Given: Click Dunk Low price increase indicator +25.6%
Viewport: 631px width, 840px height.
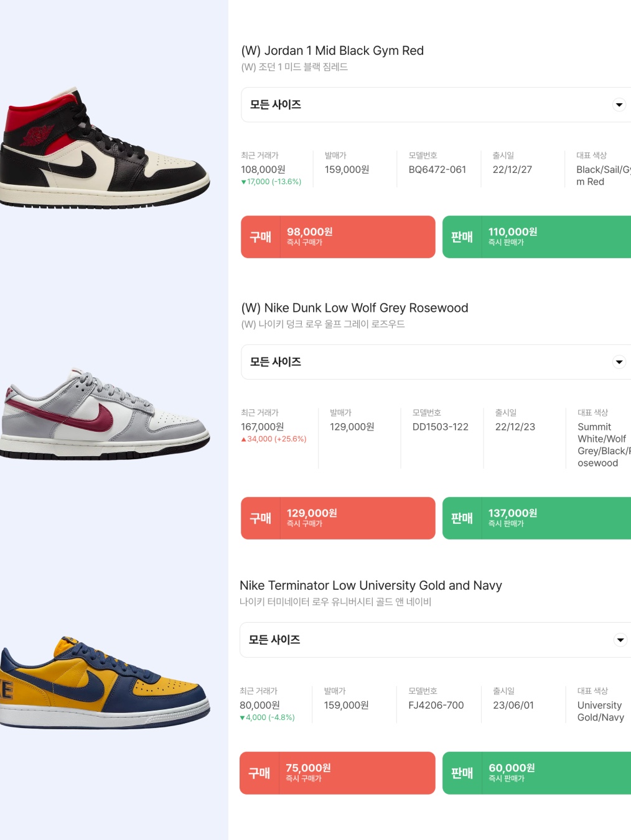Looking at the screenshot, I should (x=274, y=439).
